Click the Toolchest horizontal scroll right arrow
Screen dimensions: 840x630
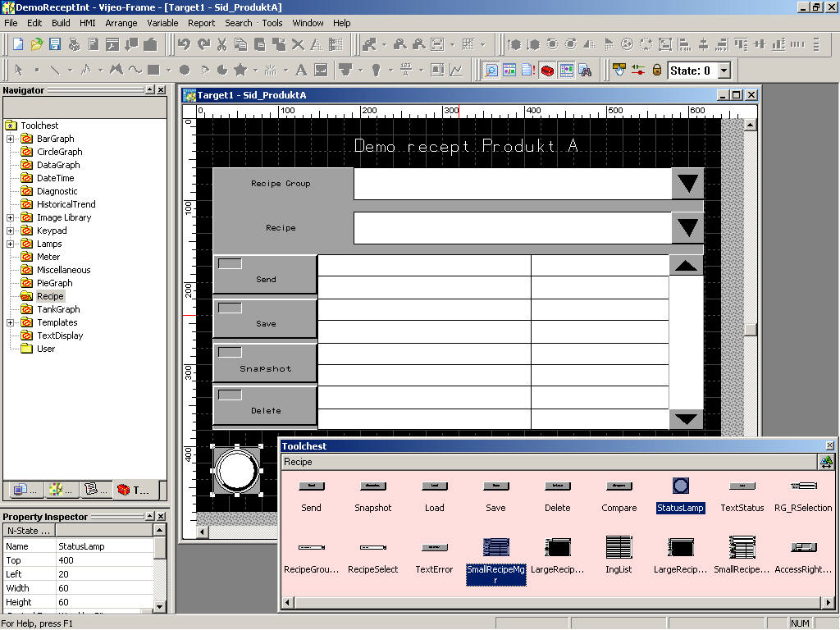[829, 603]
